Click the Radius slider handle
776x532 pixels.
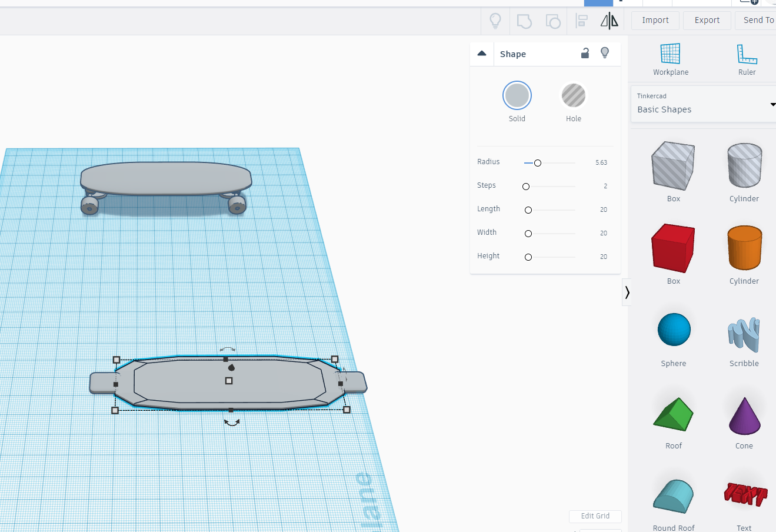tap(538, 163)
